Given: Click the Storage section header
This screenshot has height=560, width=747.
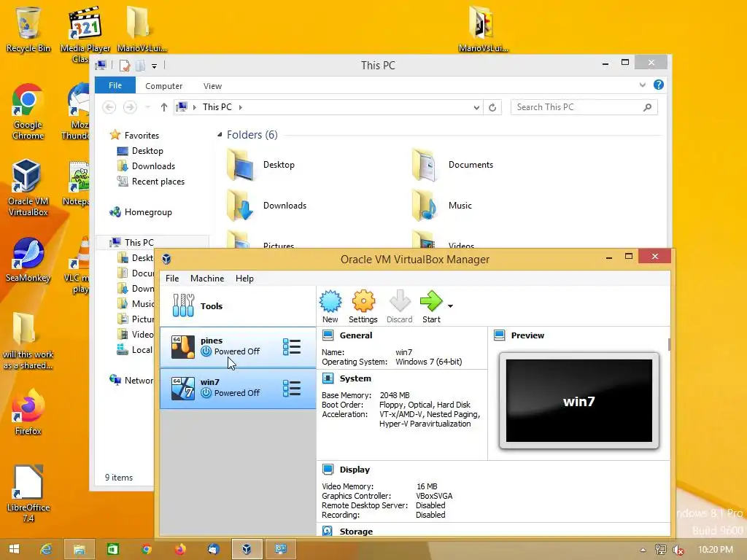Looking at the screenshot, I should pyautogui.click(x=356, y=532).
